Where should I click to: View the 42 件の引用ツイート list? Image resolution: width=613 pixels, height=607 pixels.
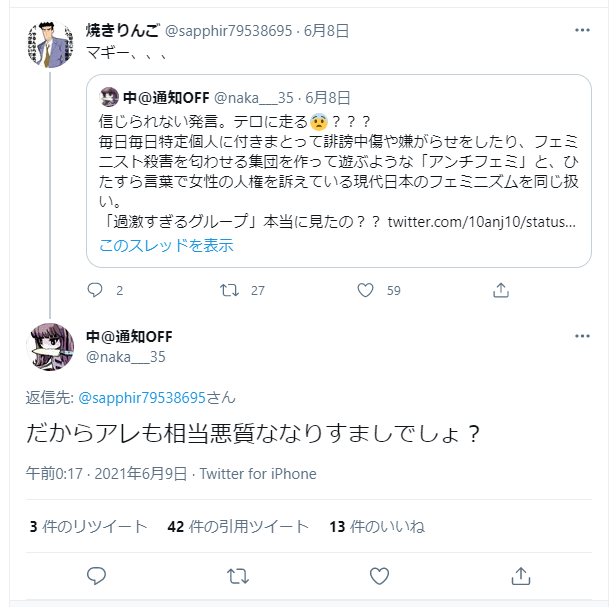click(x=238, y=526)
